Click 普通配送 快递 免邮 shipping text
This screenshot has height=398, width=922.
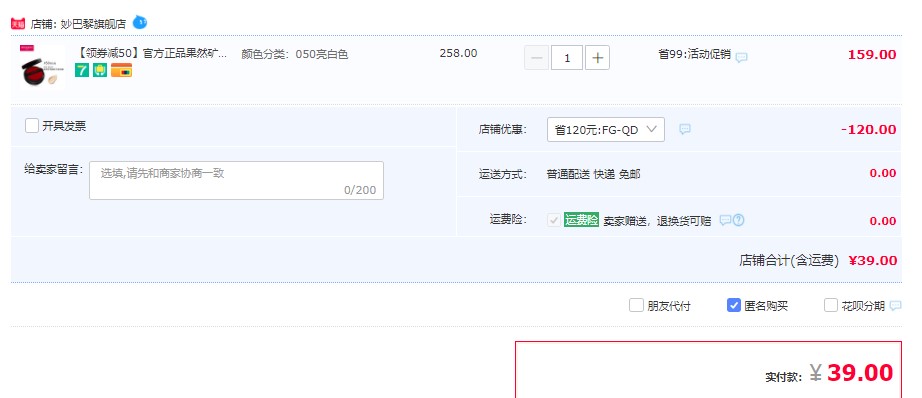[593, 174]
